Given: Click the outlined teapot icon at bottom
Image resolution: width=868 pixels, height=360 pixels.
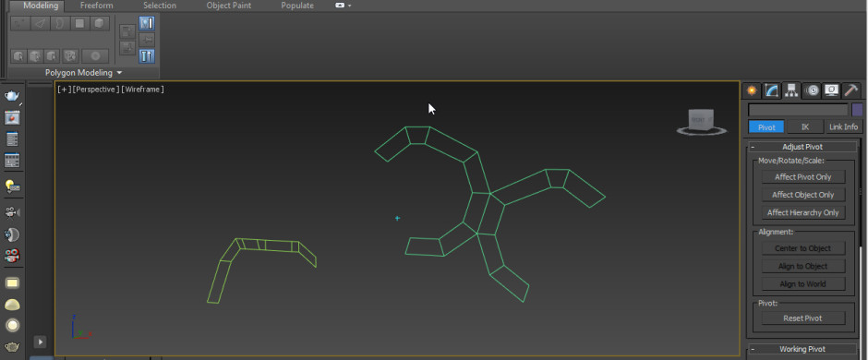Looking at the screenshot, I should 12,347.
